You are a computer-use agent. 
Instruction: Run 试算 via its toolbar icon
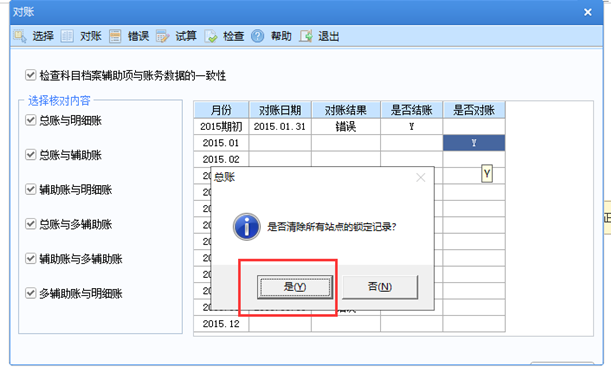point(162,36)
